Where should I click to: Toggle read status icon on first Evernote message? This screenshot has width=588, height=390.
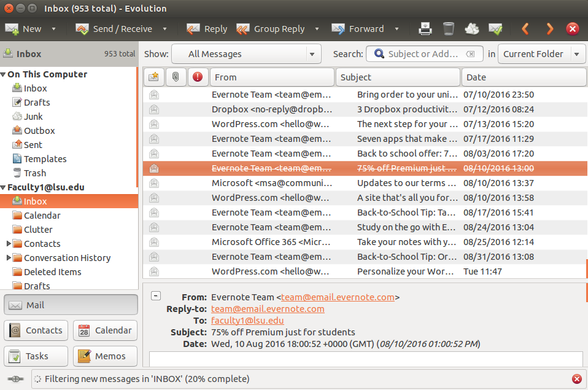tap(153, 95)
